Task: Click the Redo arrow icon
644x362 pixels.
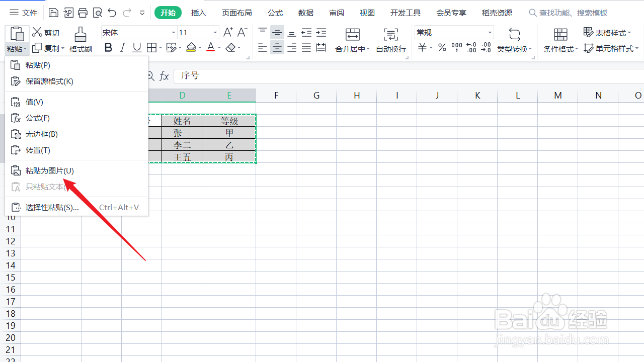Action: coord(127,13)
